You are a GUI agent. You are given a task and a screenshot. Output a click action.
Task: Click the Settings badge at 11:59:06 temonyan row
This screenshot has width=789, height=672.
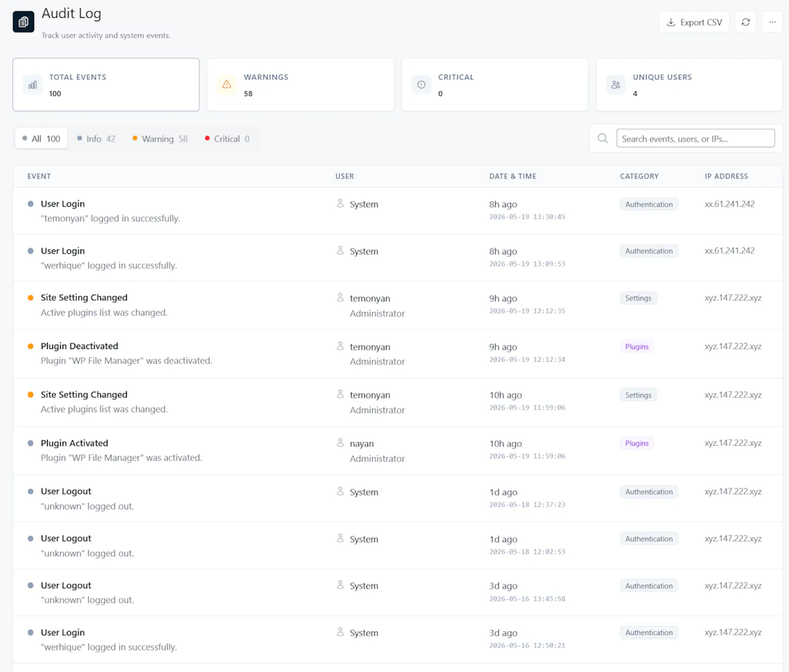[x=638, y=395]
